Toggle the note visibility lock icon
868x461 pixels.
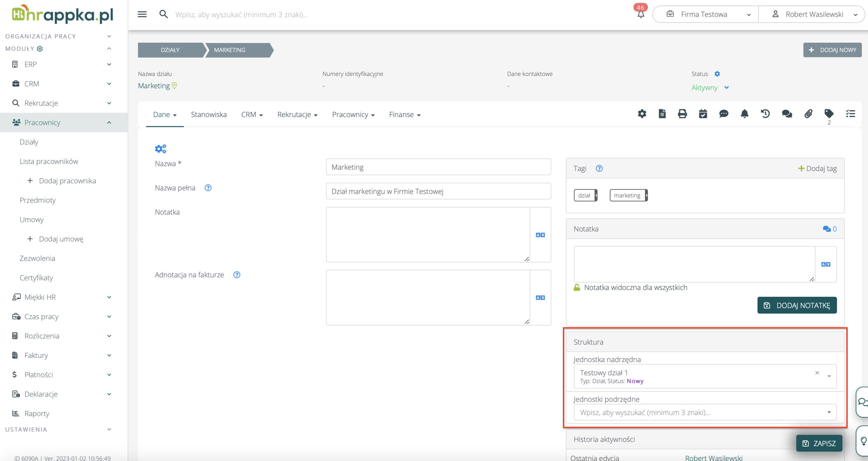point(577,287)
